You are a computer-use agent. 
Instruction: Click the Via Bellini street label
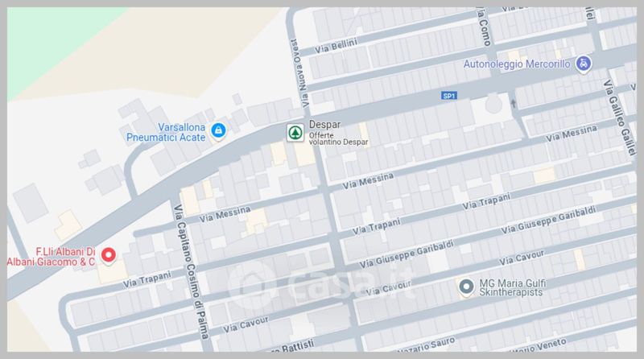coord(336,46)
